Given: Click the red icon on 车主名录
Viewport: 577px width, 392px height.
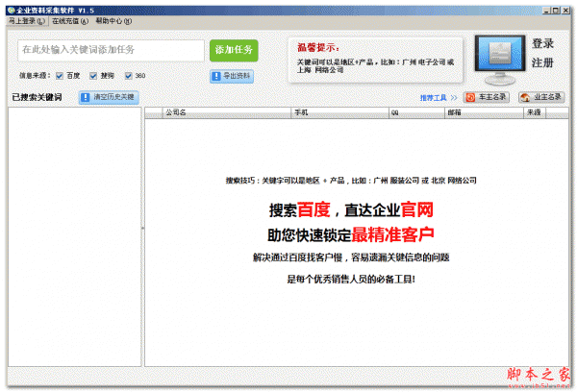Looking at the screenshot, I should (470, 97).
